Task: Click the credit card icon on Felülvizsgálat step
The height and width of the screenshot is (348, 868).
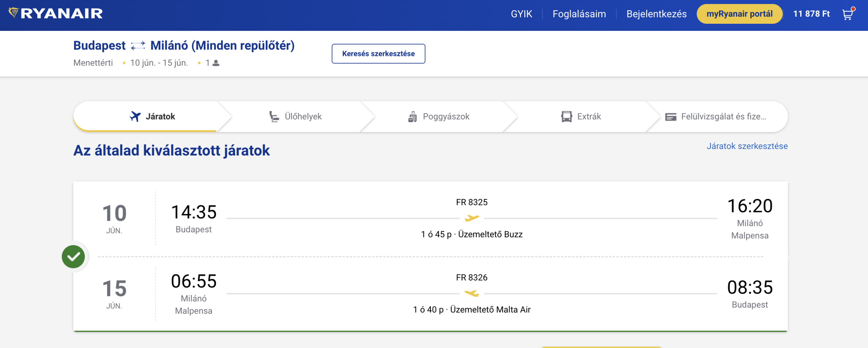Action: 671,117
